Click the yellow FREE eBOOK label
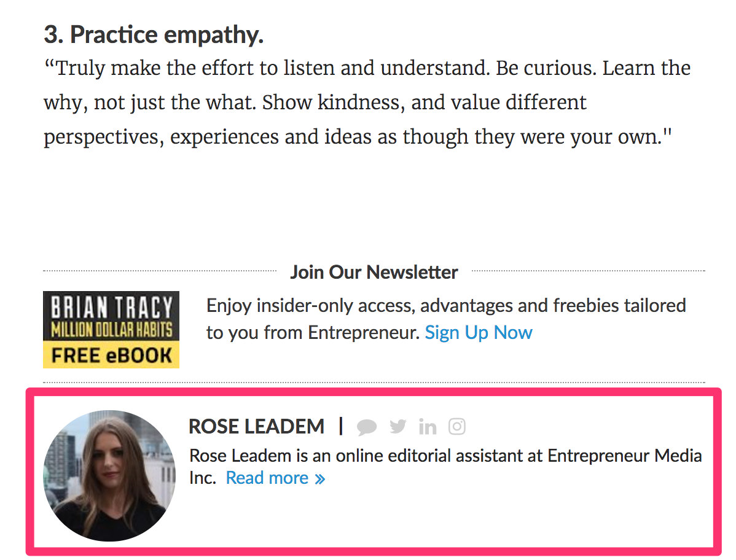 [111, 356]
